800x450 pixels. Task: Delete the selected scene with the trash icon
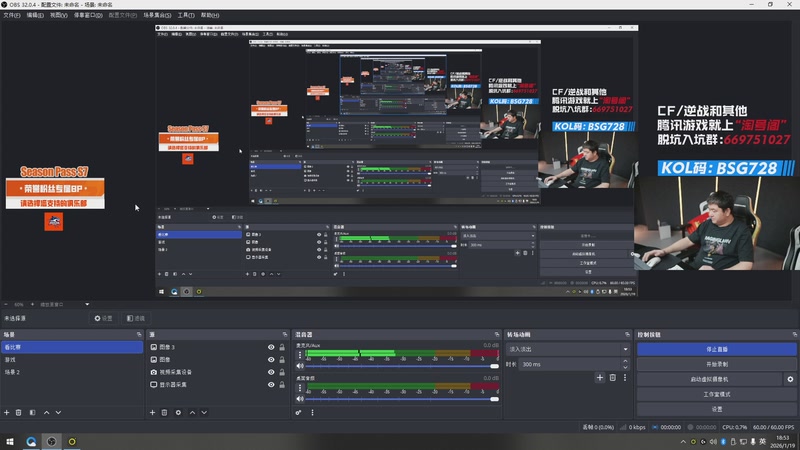(18, 412)
